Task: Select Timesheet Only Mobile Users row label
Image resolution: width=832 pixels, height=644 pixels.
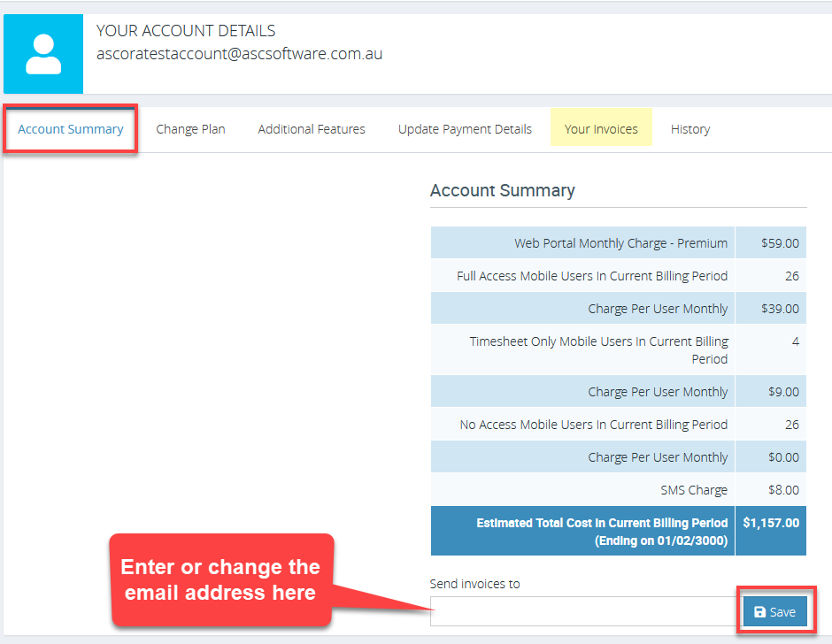Action: tap(599, 350)
